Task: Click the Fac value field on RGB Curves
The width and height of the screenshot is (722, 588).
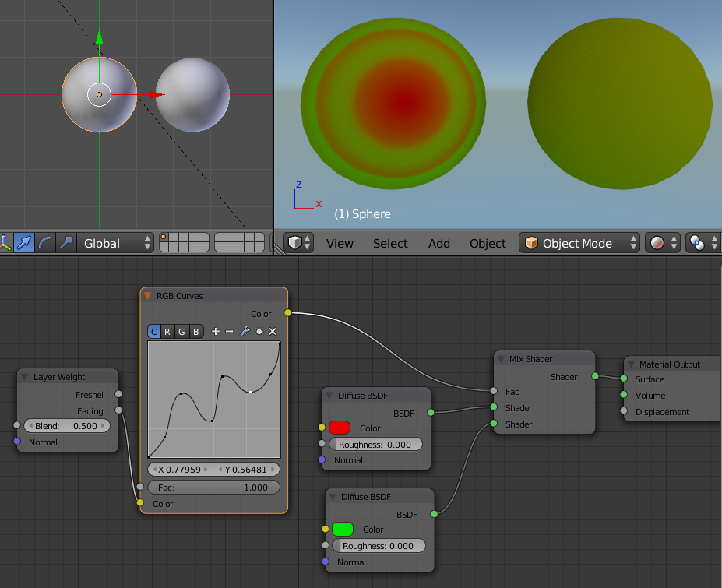Action: click(213, 487)
